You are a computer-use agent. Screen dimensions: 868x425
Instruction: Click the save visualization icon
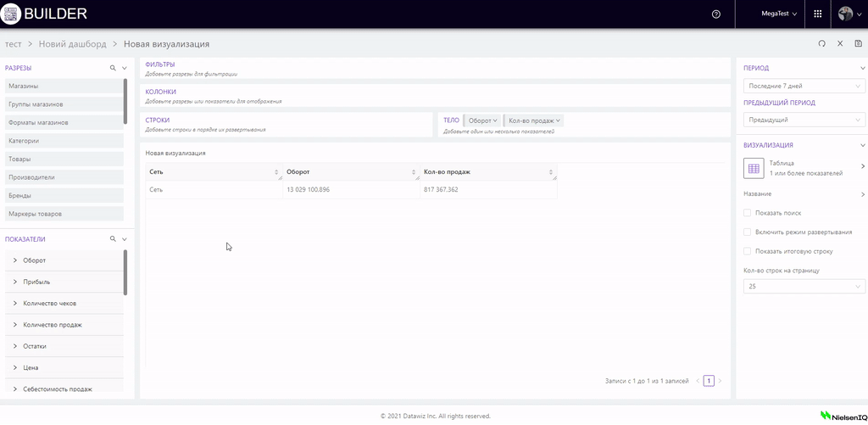tap(858, 43)
